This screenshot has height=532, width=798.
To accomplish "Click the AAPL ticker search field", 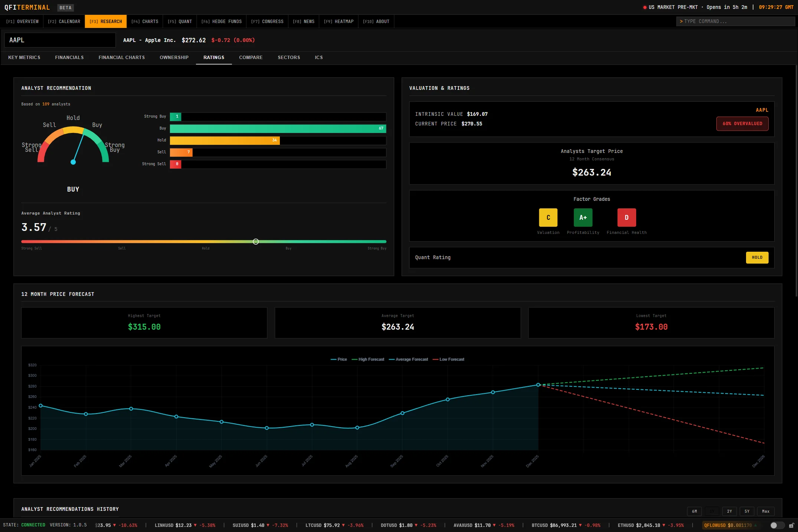I will pyautogui.click(x=60, y=40).
